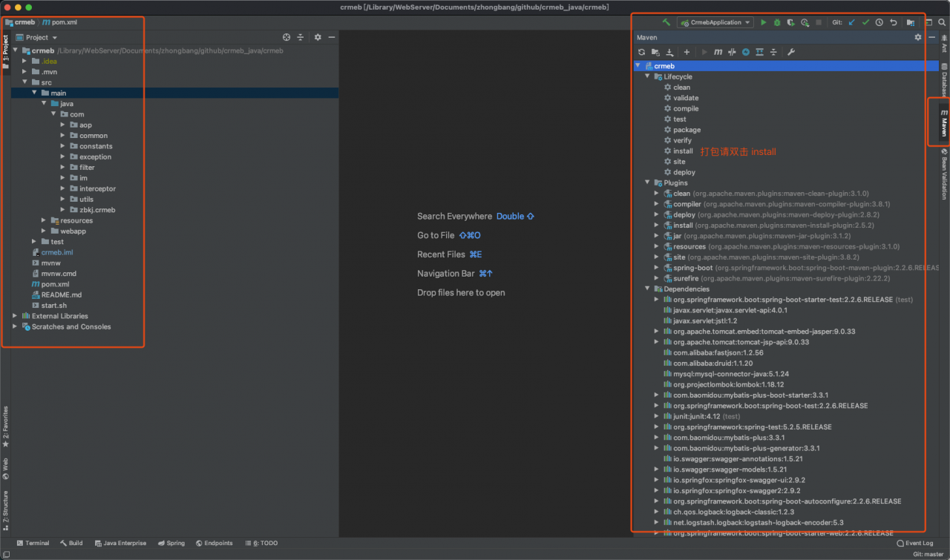Run with coverage from the shield icon
Image resolution: width=950 pixels, height=560 pixels.
pyautogui.click(x=791, y=22)
